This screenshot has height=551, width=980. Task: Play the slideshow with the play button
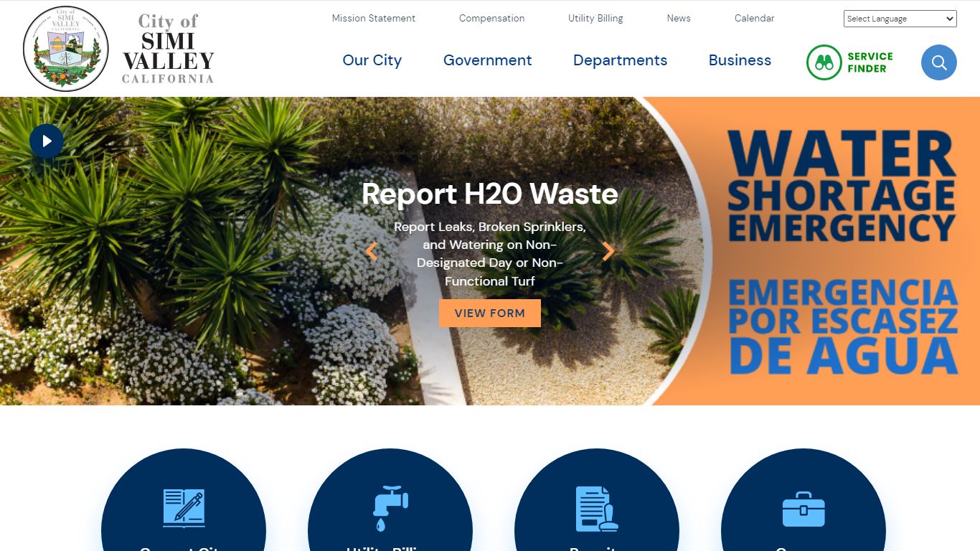pyautogui.click(x=47, y=141)
